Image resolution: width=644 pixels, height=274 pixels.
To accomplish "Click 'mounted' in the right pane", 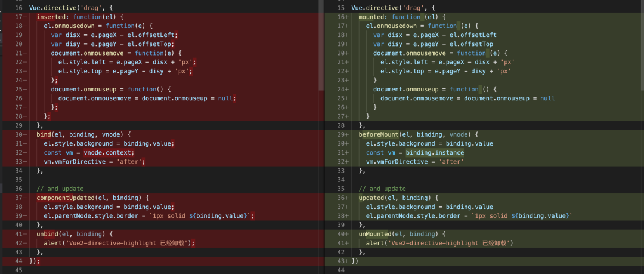I will coord(371,17).
